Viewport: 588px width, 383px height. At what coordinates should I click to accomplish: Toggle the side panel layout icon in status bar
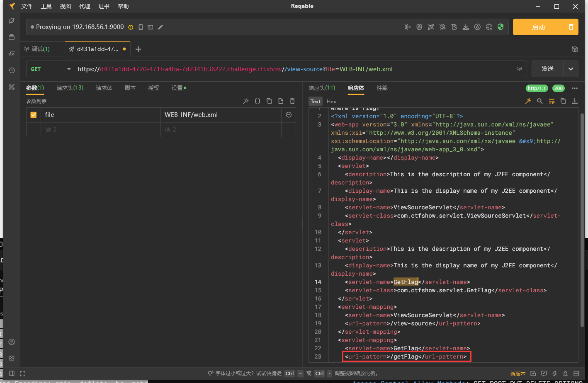(12, 373)
